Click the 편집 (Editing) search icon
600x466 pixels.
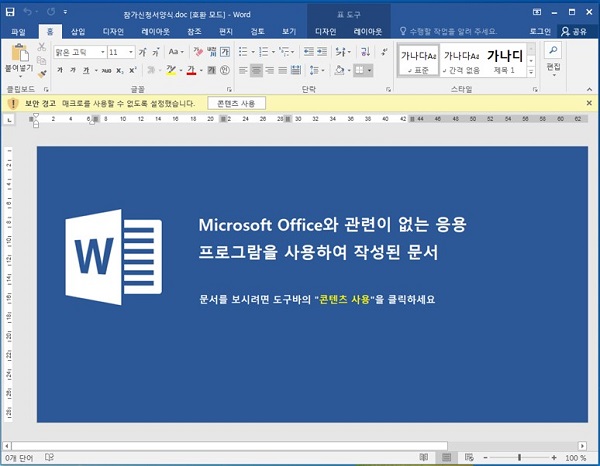[x=553, y=50]
